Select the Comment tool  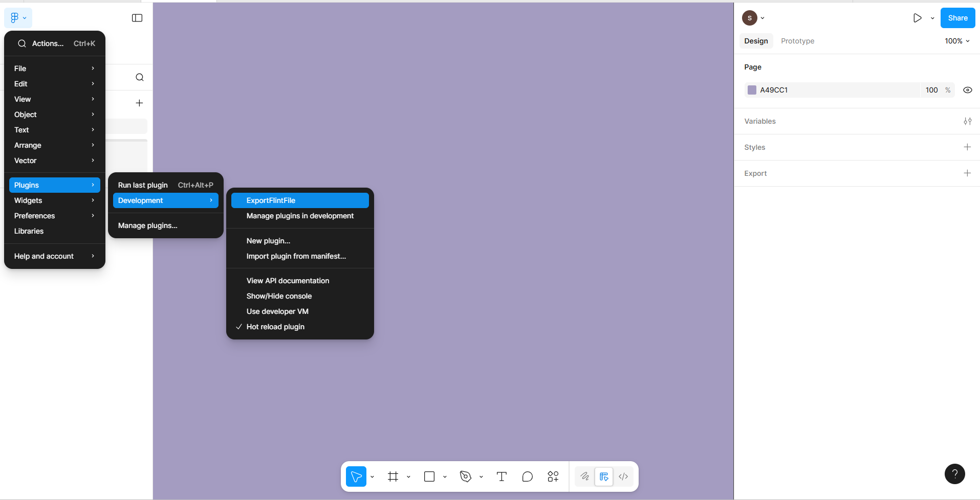point(527,476)
